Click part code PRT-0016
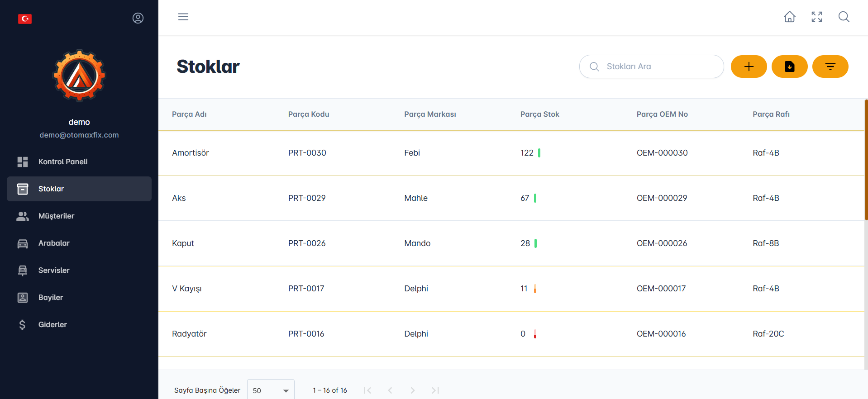The width and height of the screenshot is (868, 399). tap(306, 334)
